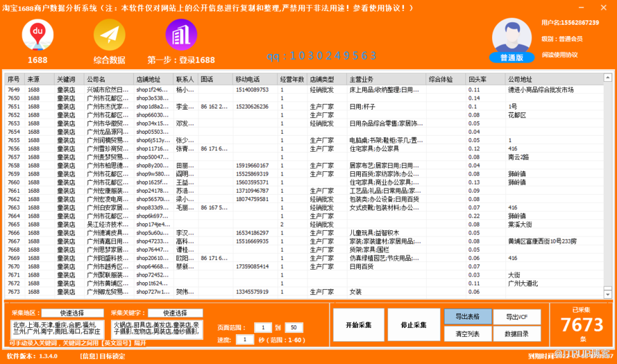Click the page range start field
Viewport: 617px width, 364px height.
[263, 327]
